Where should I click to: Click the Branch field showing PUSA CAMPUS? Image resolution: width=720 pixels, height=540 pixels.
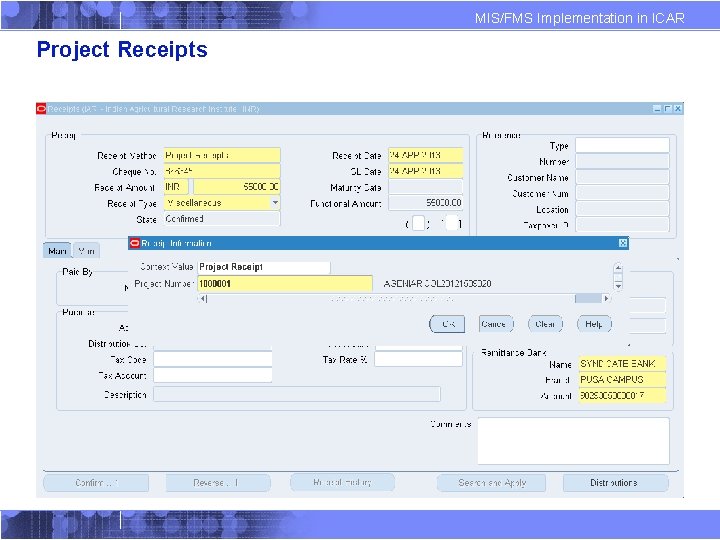pos(622,380)
